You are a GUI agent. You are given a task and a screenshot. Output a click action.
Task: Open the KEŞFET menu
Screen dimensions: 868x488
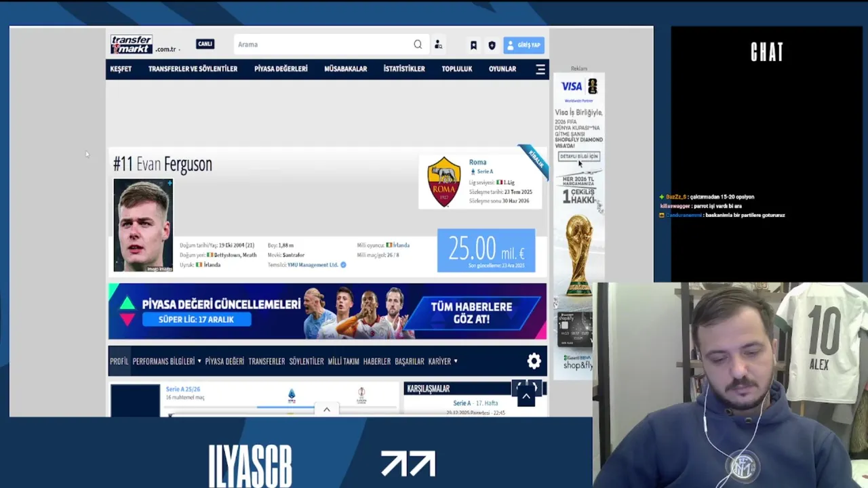pos(121,69)
